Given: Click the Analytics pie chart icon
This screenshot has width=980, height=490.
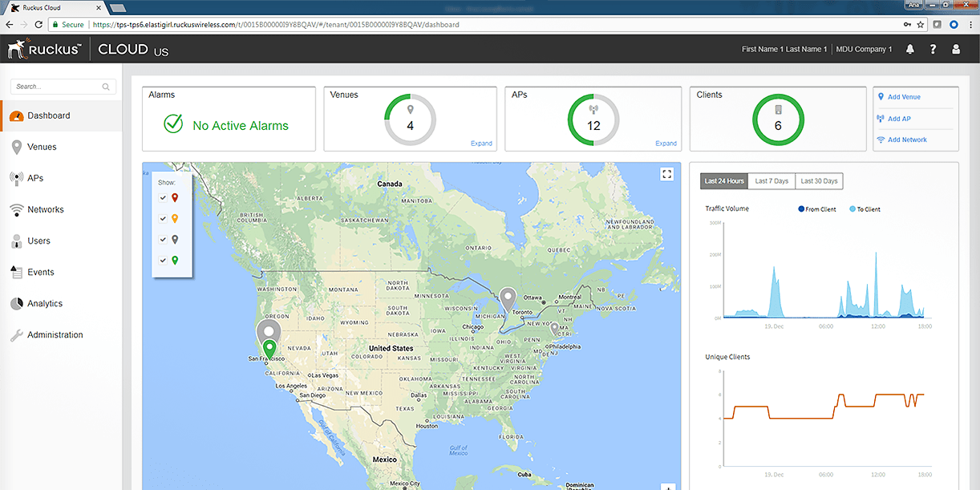Looking at the screenshot, I should click(x=16, y=304).
